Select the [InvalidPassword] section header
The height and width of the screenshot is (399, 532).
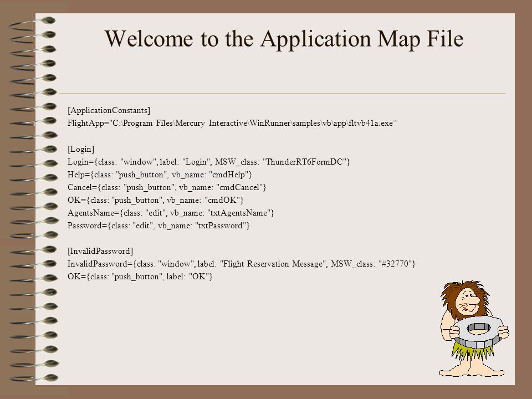100,252
